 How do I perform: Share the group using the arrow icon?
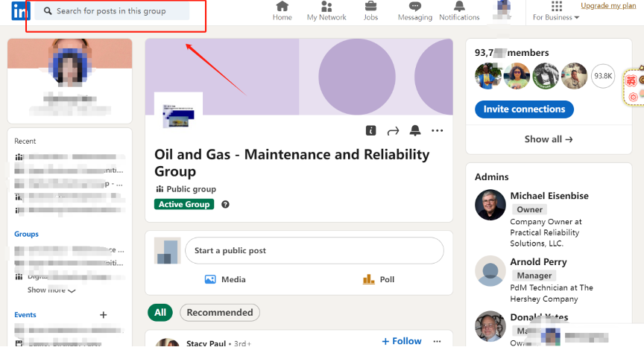pyautogui.click(x=393, y=131)
